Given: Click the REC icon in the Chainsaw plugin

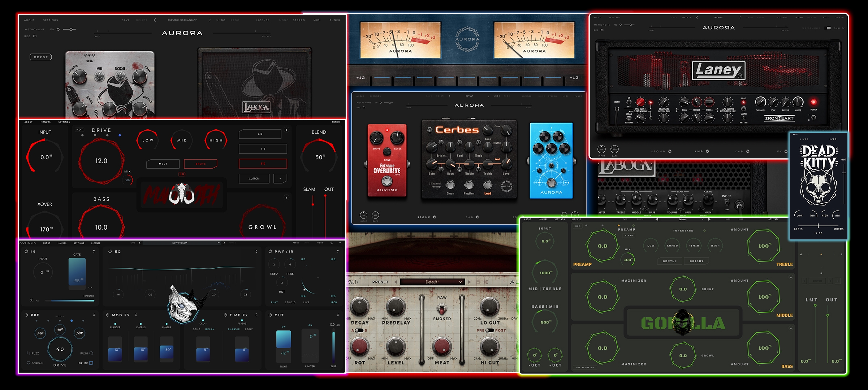Looking at the screenshot, I should pos(35,36).
